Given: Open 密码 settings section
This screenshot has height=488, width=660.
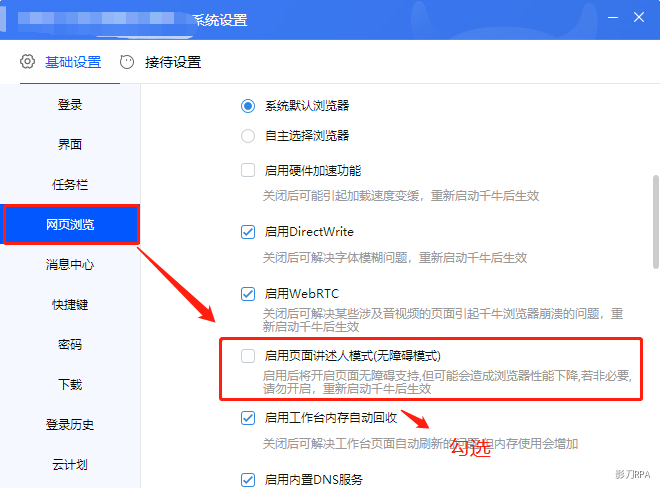Looking at the screenshot, I should 70,344.
